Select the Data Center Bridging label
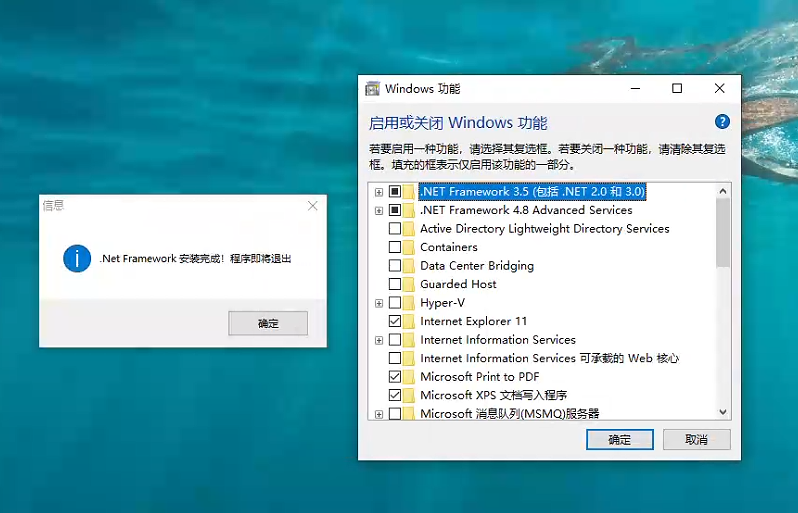798x513 pixels. (477, 266)
